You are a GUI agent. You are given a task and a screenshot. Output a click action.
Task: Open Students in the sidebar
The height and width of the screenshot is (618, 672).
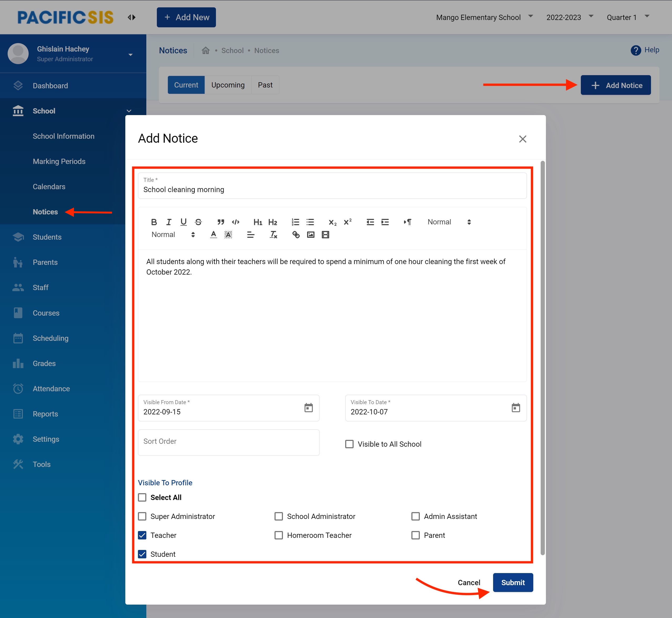[47, 237]
